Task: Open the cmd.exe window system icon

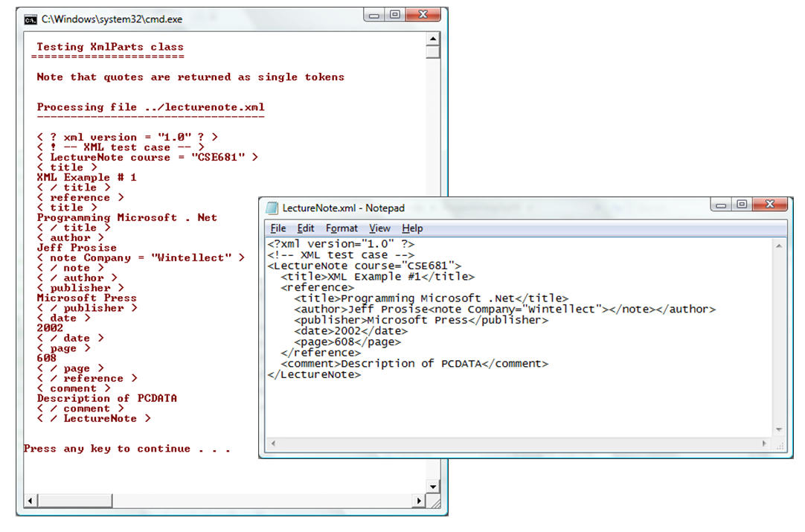Action: (x=31, y=19)
